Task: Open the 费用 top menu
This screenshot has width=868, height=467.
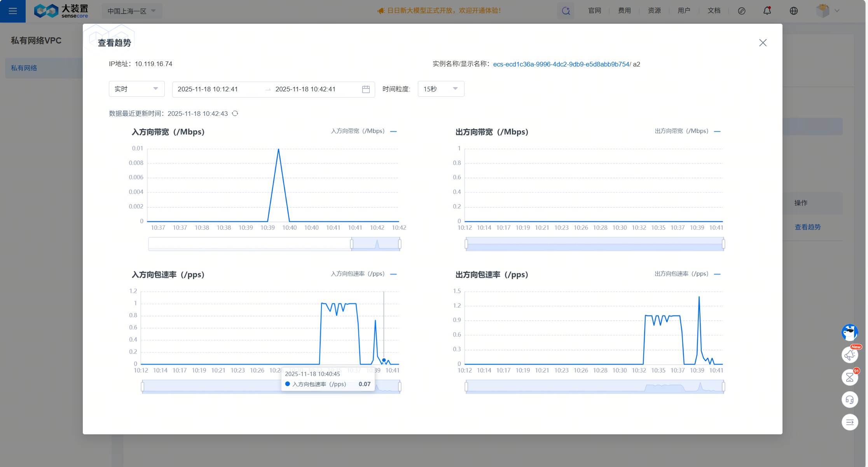Action: tap(624, 11)
